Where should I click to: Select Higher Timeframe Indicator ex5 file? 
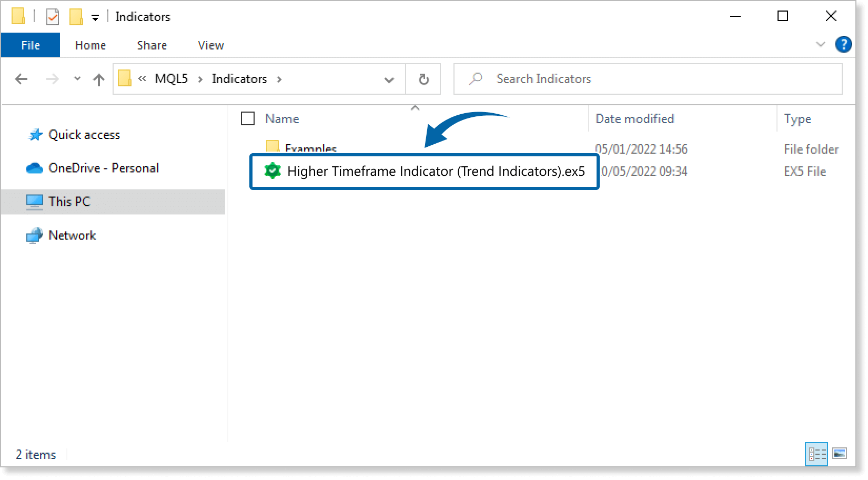(x=436, y=172)
